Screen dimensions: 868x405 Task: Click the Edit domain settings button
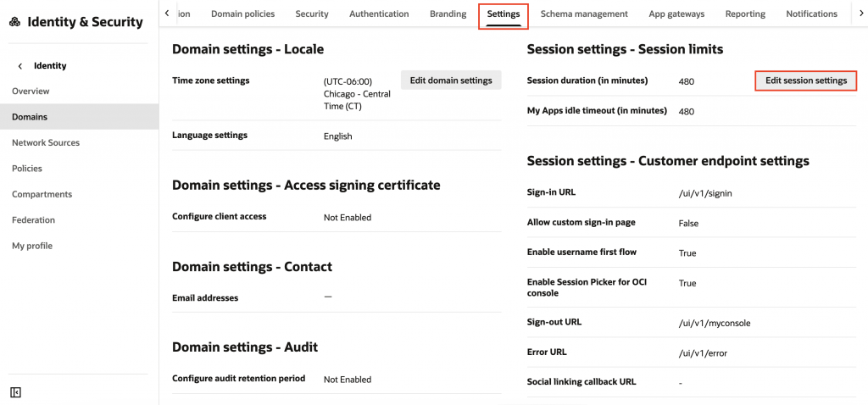(x=451, y=80)
